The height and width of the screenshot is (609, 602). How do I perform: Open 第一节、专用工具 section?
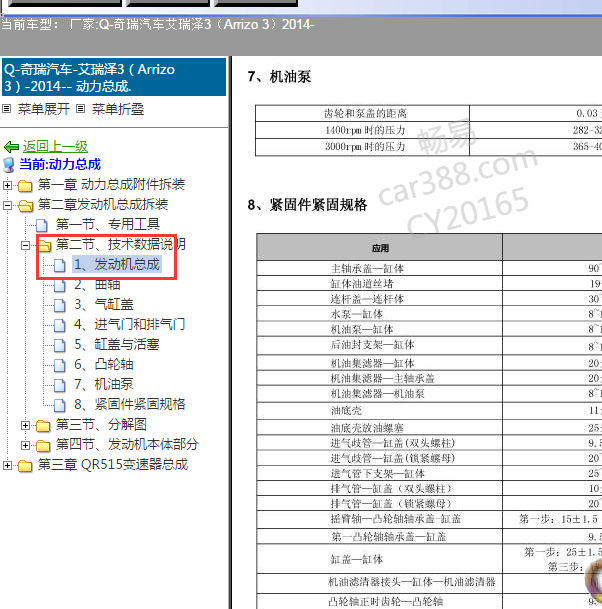tap(108, 224)
